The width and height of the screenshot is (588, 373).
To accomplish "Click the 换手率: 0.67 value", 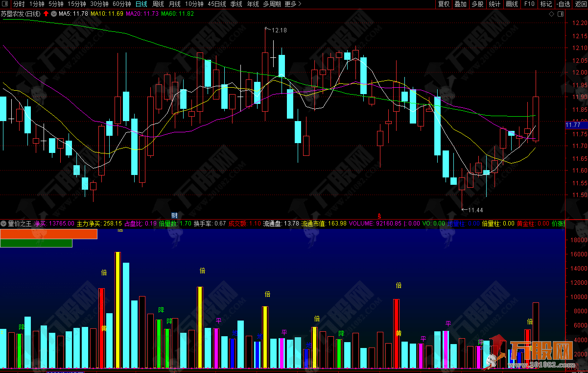I will (x=210, y=224).
